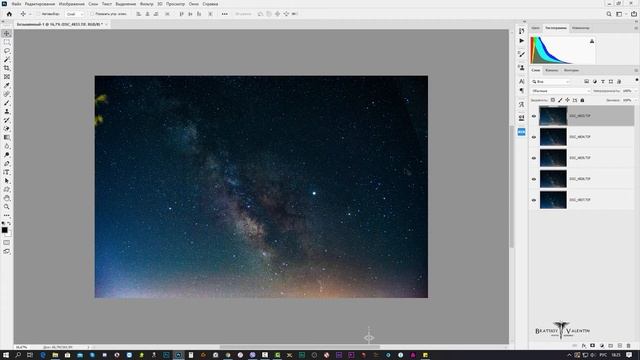Hide the DSC_4805.TIF layer

pos(534,158)
